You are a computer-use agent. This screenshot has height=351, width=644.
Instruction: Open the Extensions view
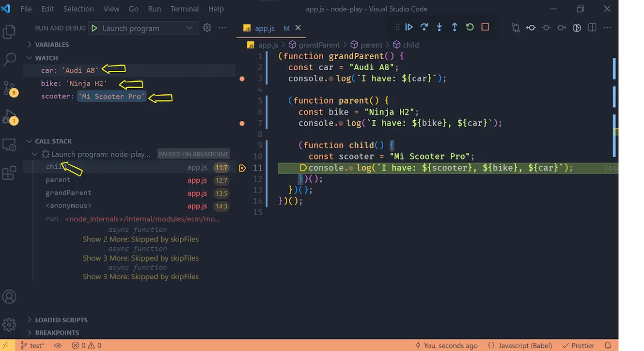[x=10, y=173]
